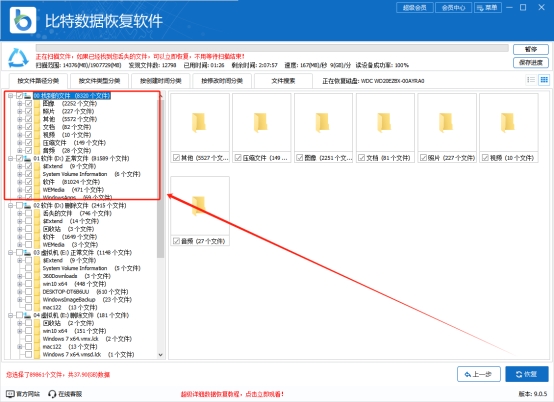Check the 03 虚拟机 (E:) 正常文件 checkbox
Image resolution: width=554 pixels, height=402 pixels.
19,253
